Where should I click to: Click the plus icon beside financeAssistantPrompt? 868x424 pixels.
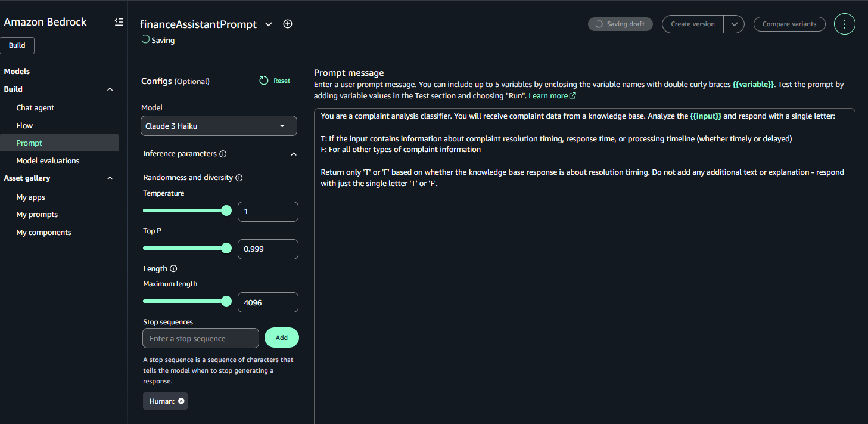(x=288, y=24)
